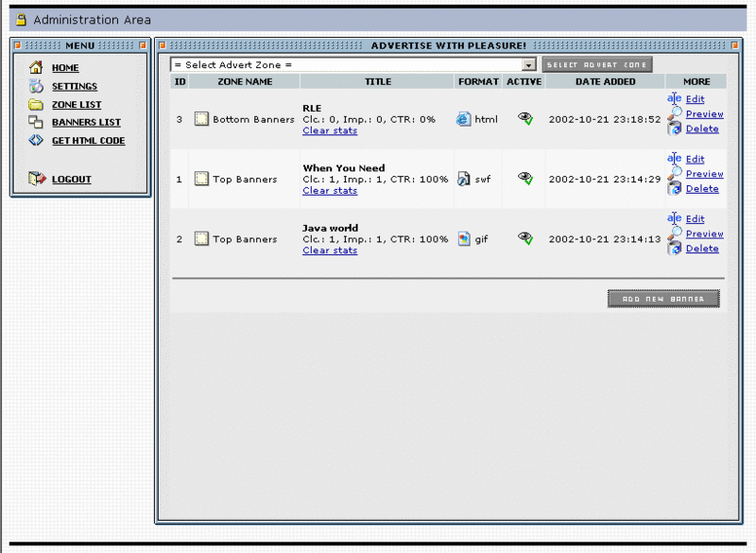Click the When You Need banner title
The height and width of the screenshot is (553, 756).
pos(344,167)
